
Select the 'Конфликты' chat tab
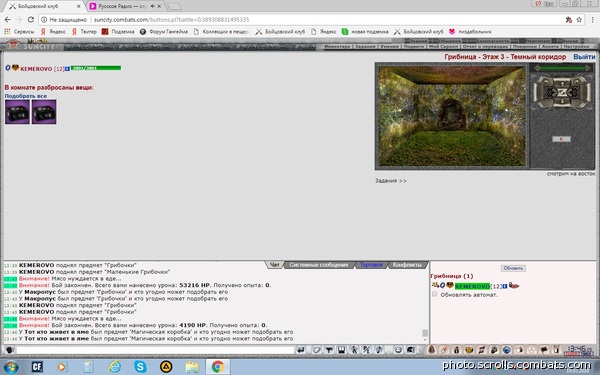click(x=407, y=265)
